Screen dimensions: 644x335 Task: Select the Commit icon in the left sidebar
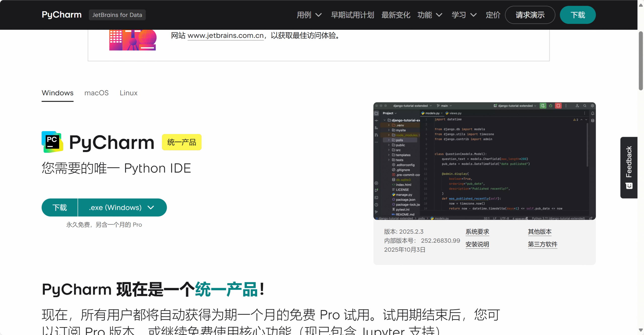(376, 121)
